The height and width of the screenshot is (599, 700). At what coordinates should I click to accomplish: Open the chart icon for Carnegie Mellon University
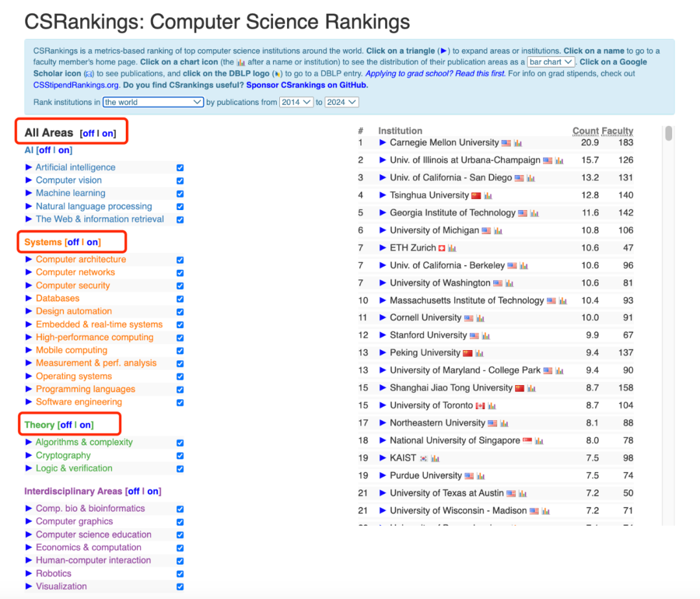tap(518, 143)
